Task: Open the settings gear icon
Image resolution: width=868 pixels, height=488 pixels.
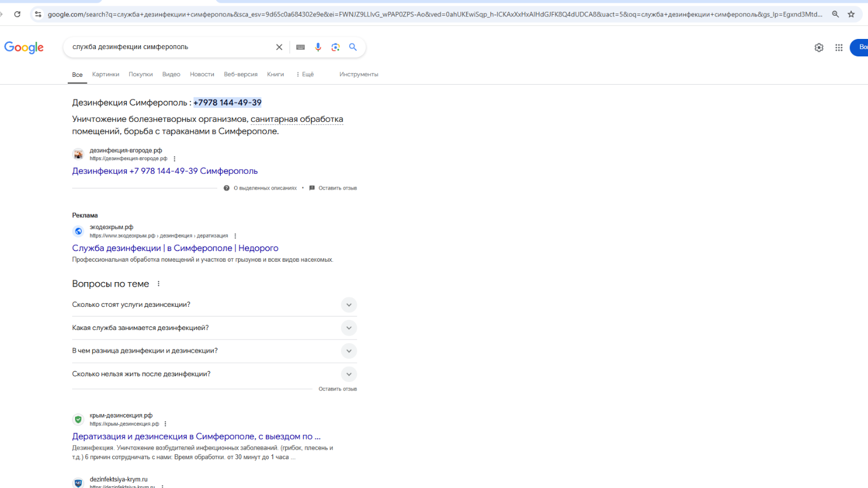Action: [819, 48]
